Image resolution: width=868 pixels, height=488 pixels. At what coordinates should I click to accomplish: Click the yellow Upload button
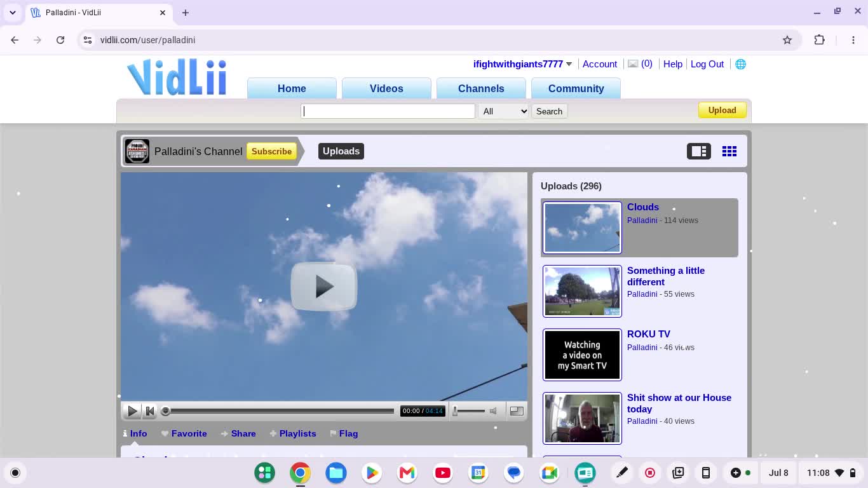pyautogui.click(x=722, y=110)
